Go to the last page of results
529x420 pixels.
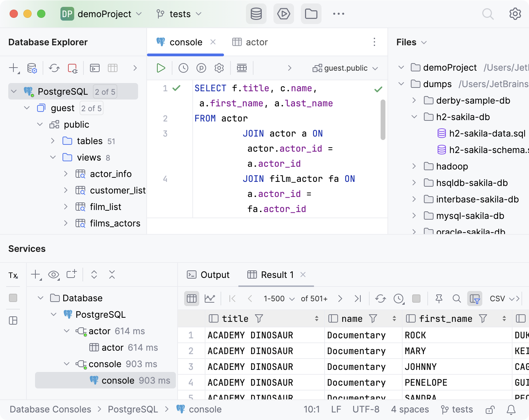pyautogui.click(x=358, y=299)
